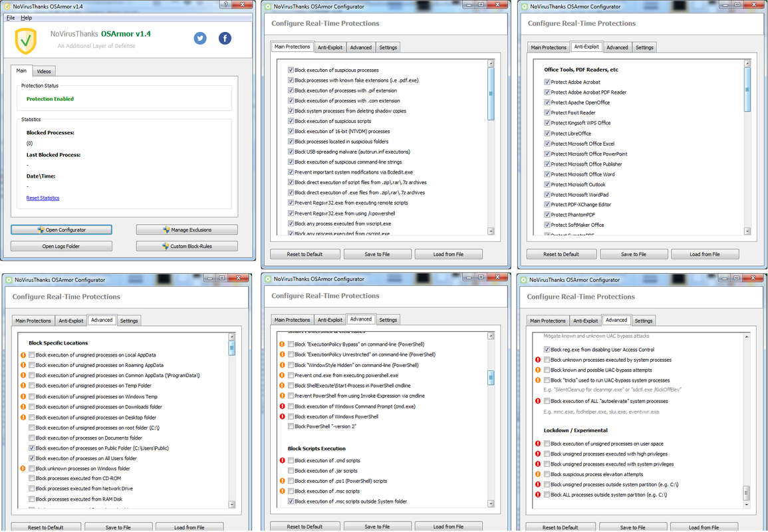
Task: Enable Block processes on Documents folder
Action: 32,438
